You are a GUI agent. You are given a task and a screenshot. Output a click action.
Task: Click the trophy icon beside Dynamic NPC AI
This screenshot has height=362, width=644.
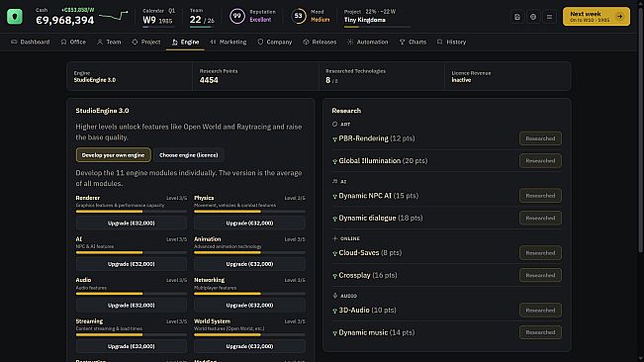point(334,196)
